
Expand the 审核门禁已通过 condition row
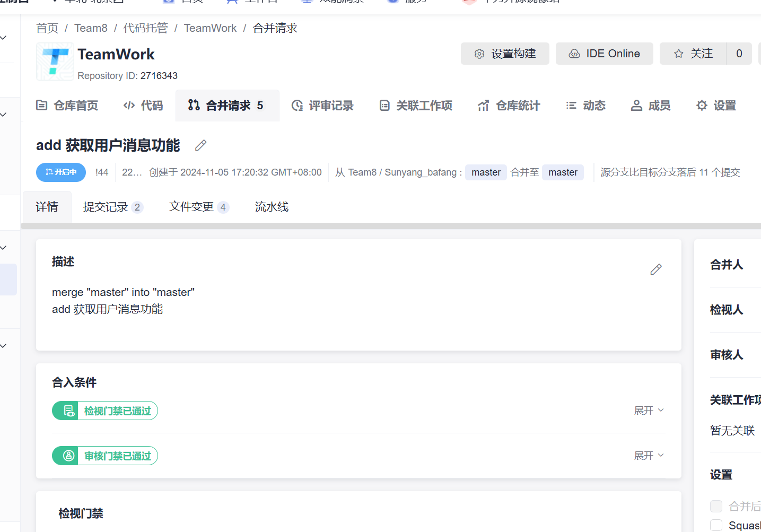(649, 456)
